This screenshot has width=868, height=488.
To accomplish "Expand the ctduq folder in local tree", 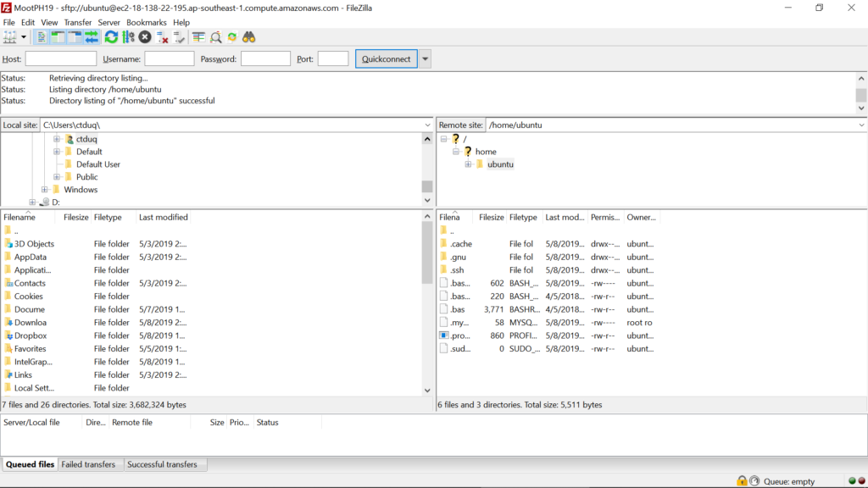I will pyautogui.click(x=57, y=139).
